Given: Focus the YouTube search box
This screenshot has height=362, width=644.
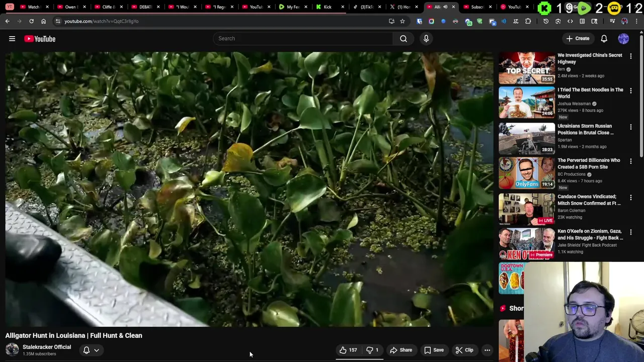Looking at the screenshot, I should [303, 39].
